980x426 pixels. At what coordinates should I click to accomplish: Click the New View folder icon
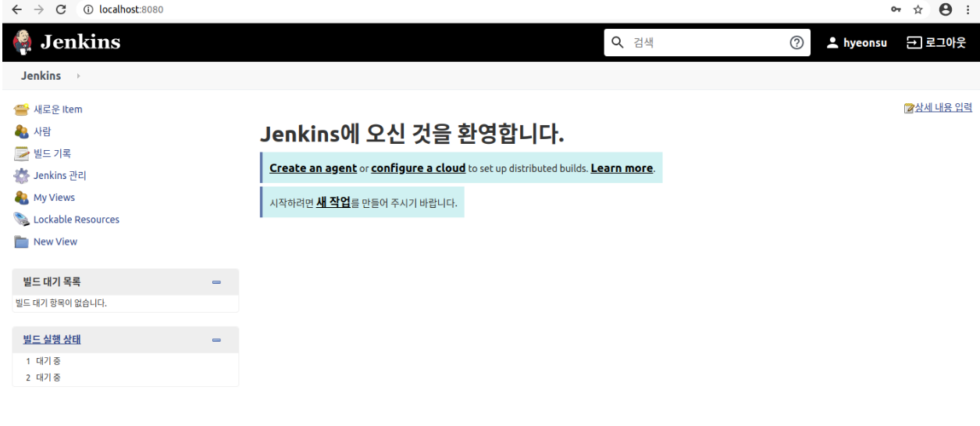22,242
